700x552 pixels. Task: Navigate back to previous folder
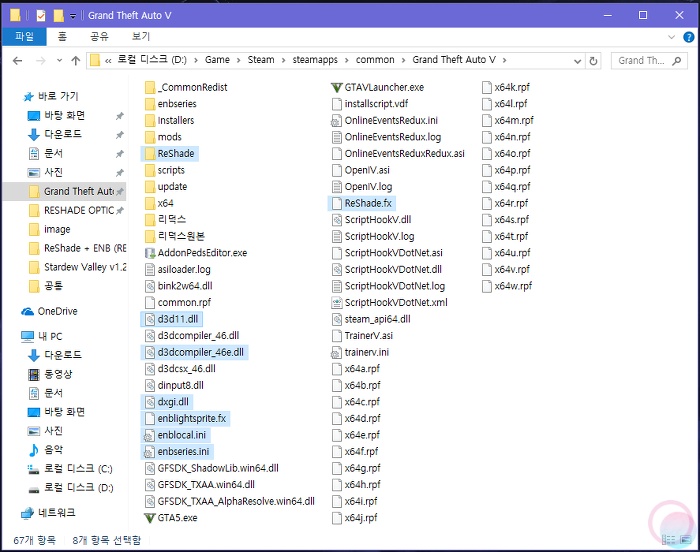[17, 60]
